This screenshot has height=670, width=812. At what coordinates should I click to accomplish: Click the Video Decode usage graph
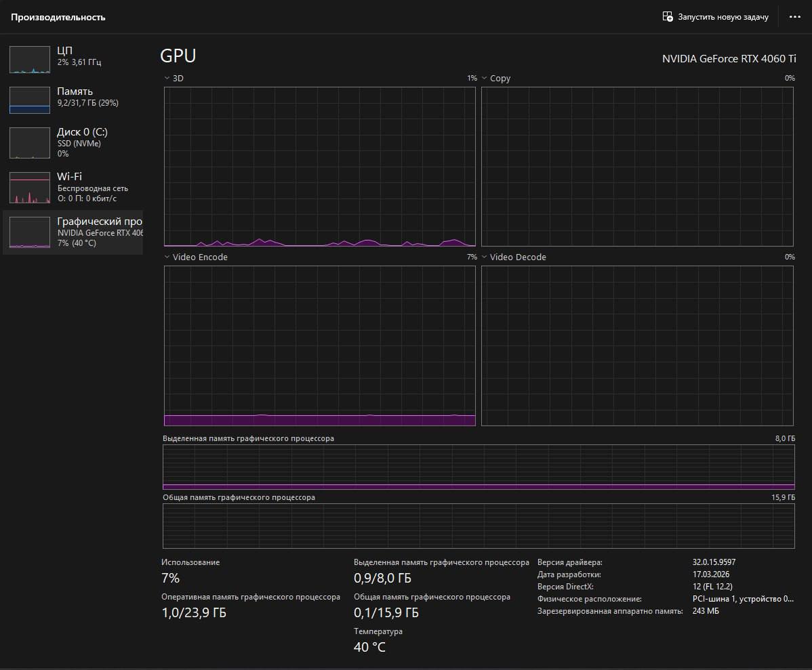tap(638, 346)
